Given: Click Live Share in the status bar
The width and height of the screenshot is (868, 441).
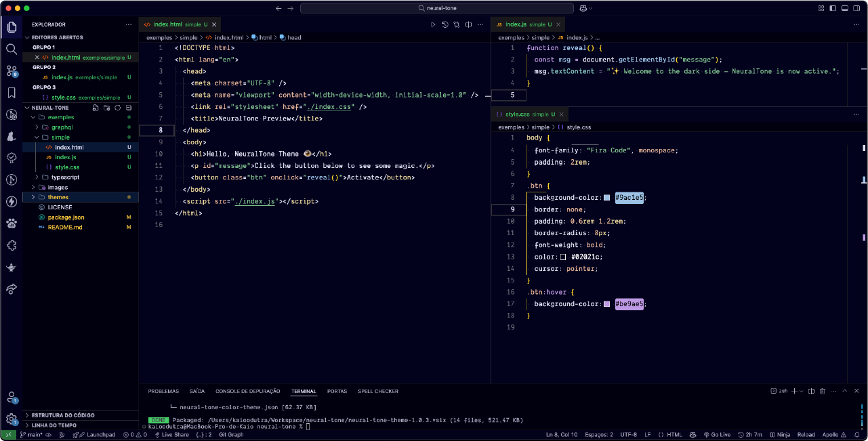Looking at the screenshot, I should click(171, 434).
